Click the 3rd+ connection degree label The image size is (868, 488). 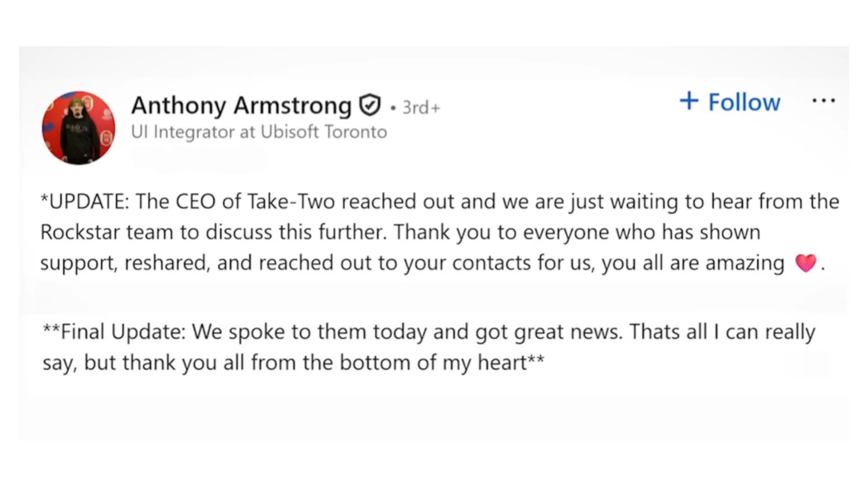coord(421,108)
